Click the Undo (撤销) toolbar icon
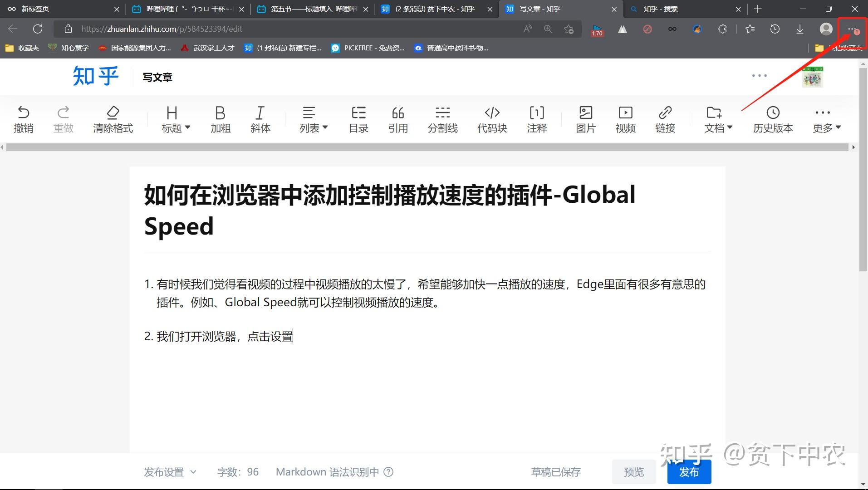868x490 pixels. (x=24, y=119)
